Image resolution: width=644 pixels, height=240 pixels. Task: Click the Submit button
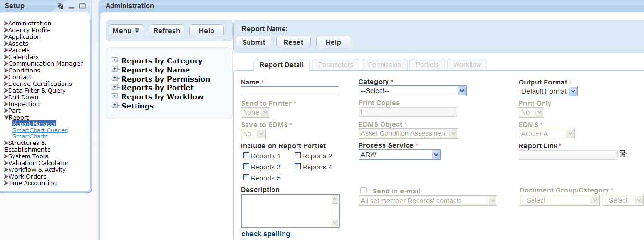tap(254, 42)
